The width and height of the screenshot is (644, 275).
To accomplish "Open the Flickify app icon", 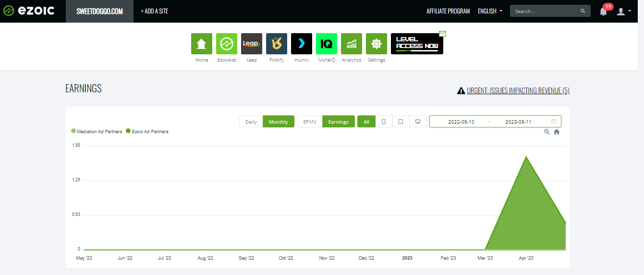I will tap(277, 44).
